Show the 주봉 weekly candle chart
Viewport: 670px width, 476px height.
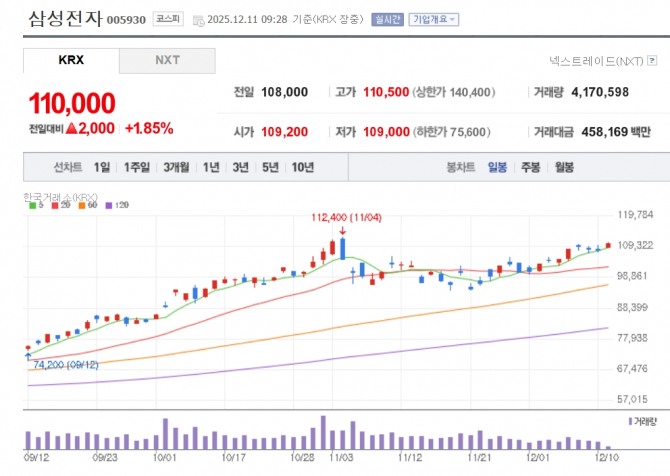pyautogui.click(x=530, y=167)
